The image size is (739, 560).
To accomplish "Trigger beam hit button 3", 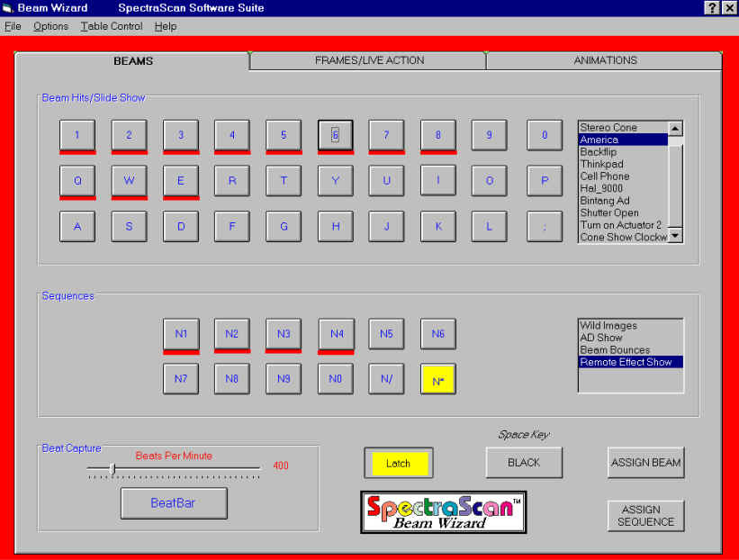I will [181, 135].
